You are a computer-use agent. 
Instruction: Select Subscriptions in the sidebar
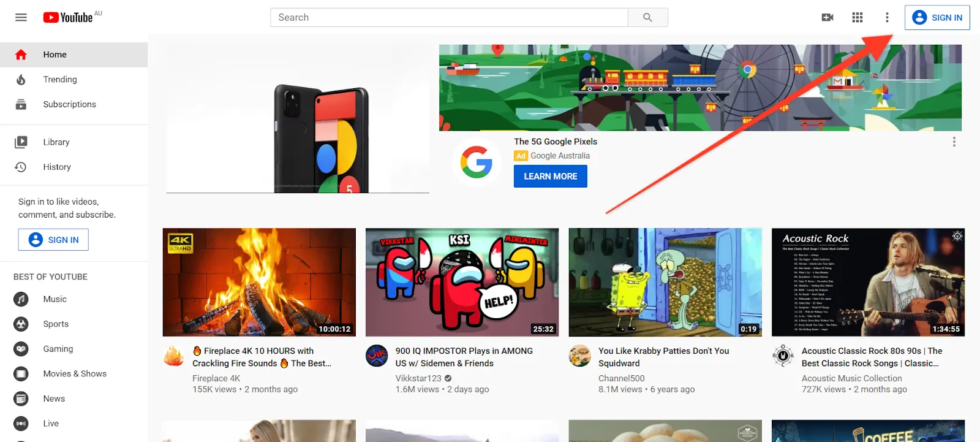[73, 104]
